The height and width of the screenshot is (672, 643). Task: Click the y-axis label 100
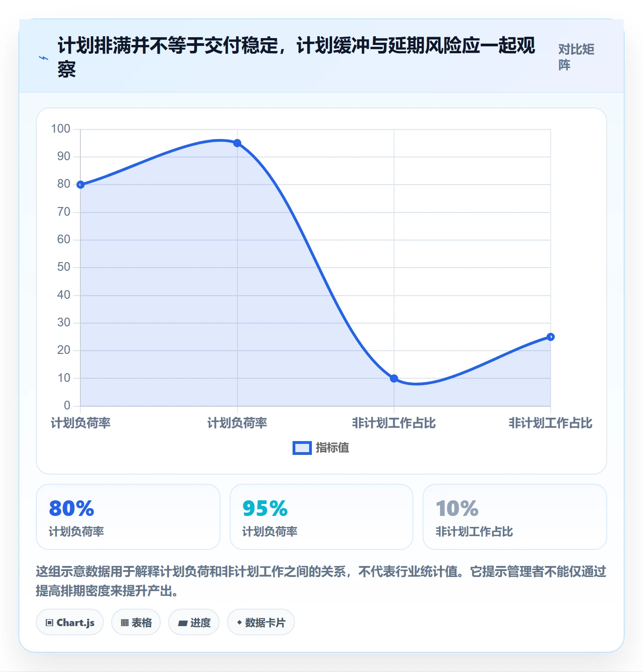pos(61,129)
